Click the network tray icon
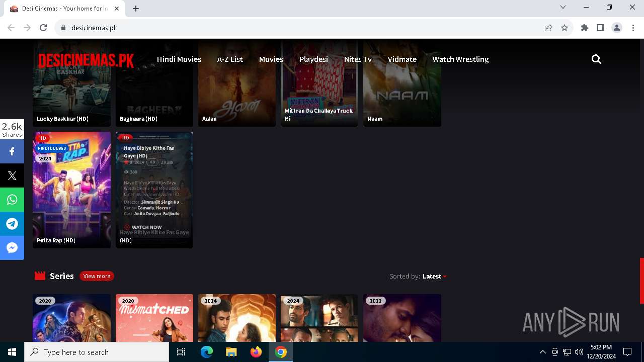Screen dimensions: 644x362 pyautogui.click(x=567, y=352)
